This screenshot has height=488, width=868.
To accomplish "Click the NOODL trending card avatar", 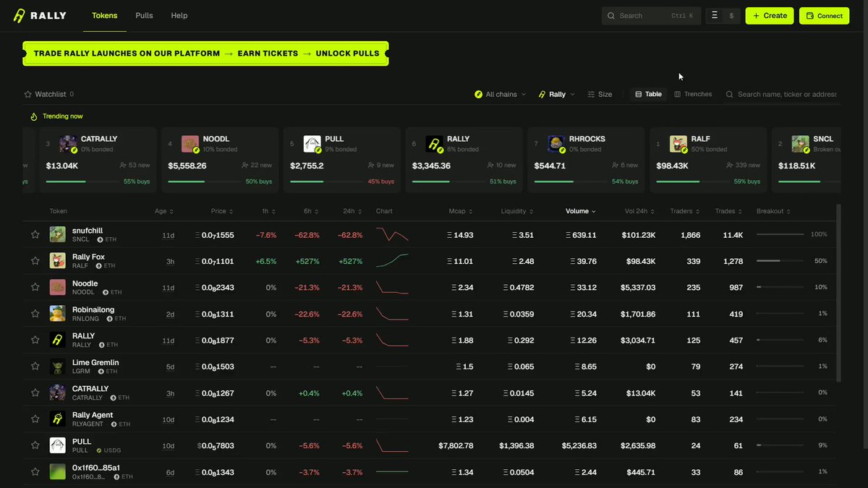I will 190,144.
